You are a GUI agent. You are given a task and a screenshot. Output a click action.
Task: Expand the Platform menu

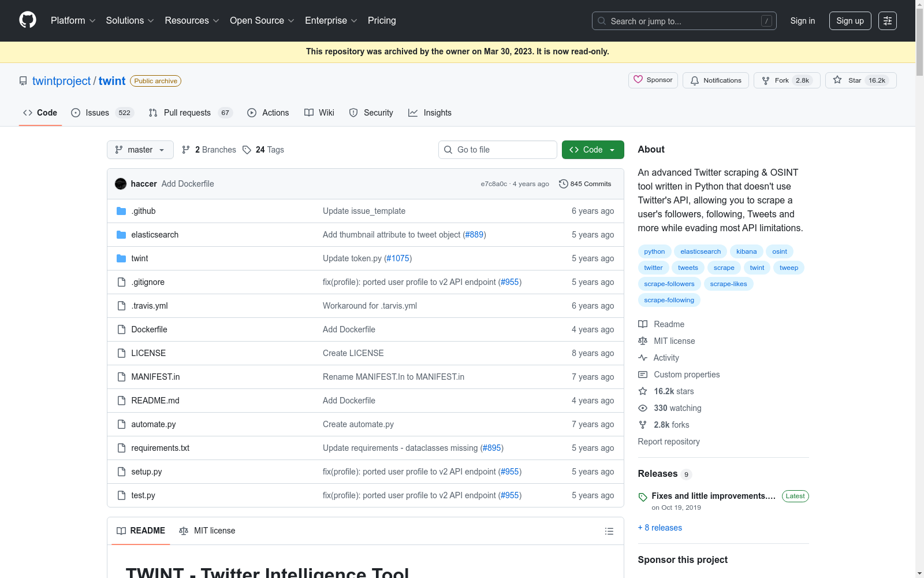tap(73, 21)
